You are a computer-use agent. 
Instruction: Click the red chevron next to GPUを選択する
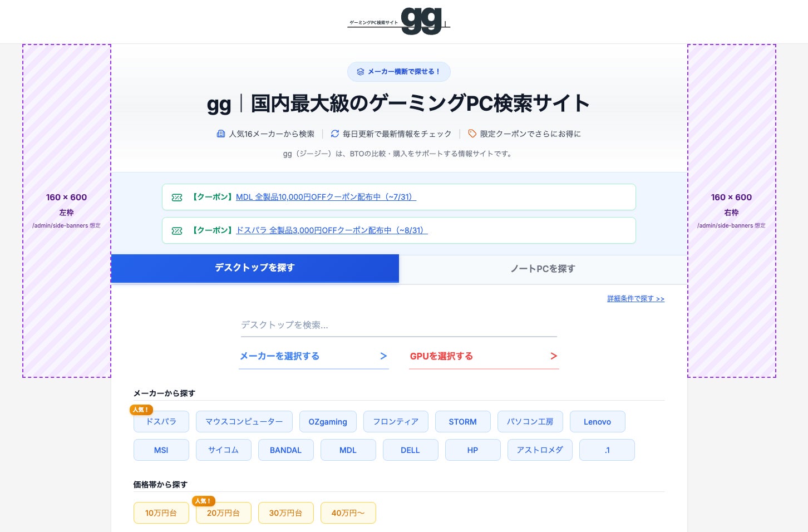554,356
